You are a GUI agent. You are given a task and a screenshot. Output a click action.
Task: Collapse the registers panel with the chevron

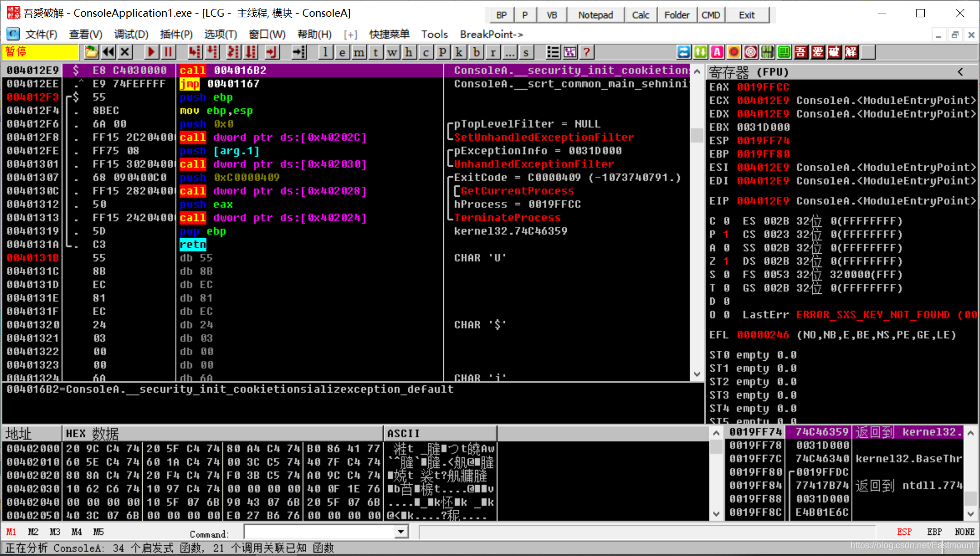pos(960,72)
